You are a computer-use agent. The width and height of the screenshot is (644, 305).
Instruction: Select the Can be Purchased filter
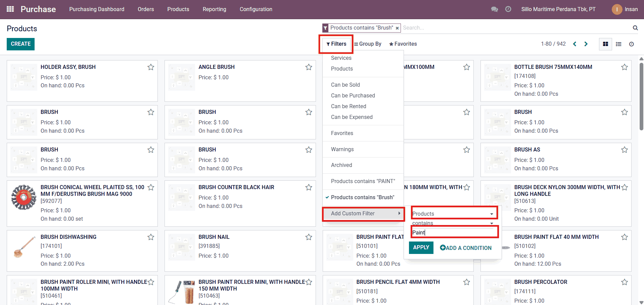tap(353, 95)
